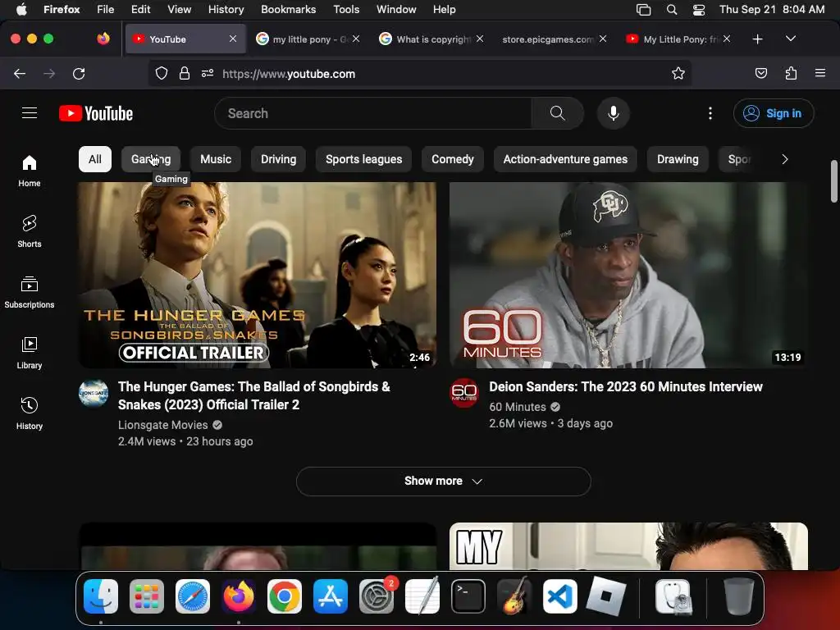Open Hunger Games Official Trailer 2 title
This screenshot has height=630, width=840.
pyautogui.click(x=254, y=395)
